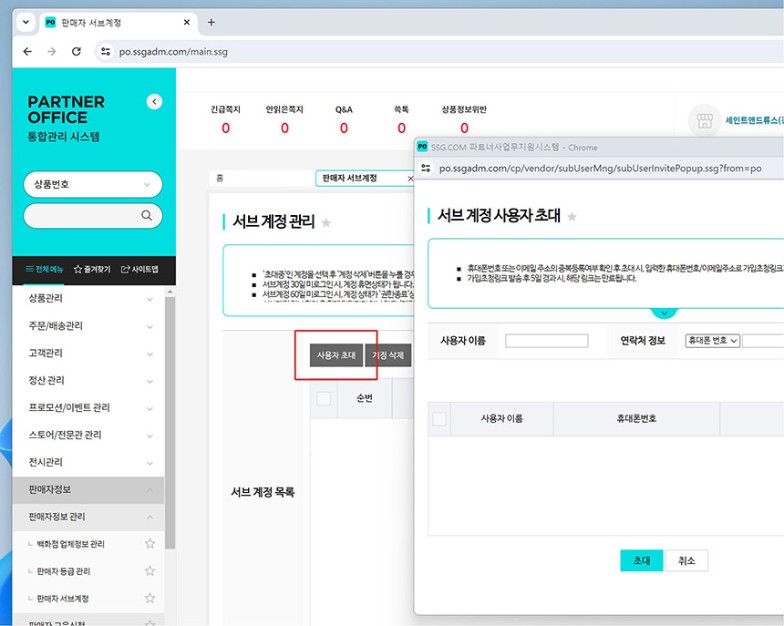Click the 계정 삭제 button

(388, 356)
